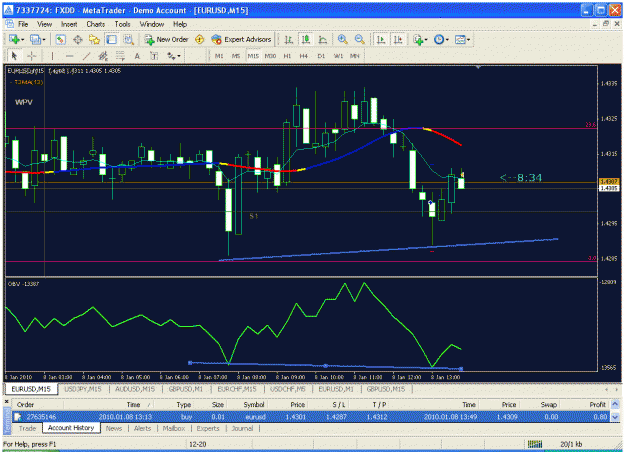This screenshot has width=625, height=452.
Task: Pick the Fibonacci retracement tool
Action: 120,56
